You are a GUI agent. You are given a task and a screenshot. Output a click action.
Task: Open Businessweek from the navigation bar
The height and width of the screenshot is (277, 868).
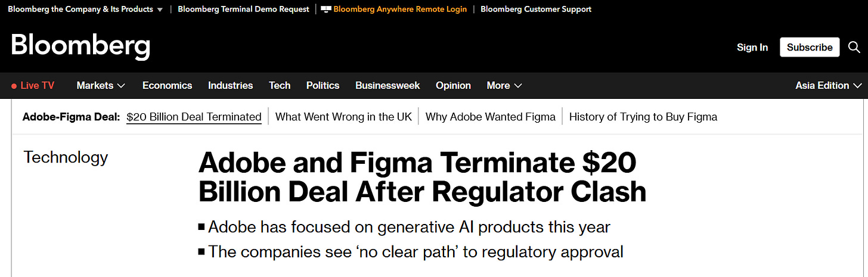(387, 86)
